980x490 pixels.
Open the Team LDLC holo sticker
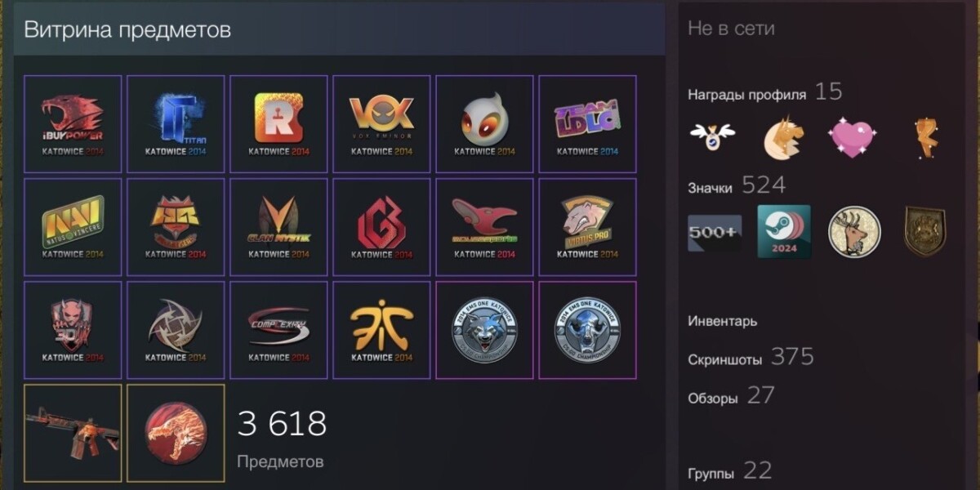(587, 124)
